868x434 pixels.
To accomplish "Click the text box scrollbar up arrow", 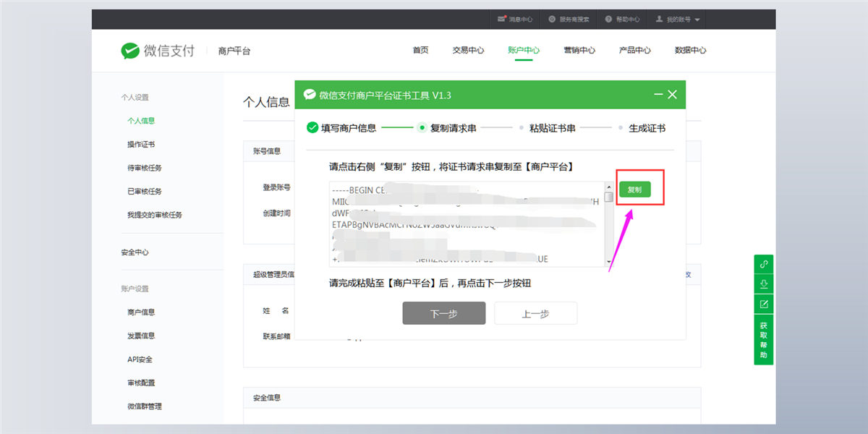I will [609, 187].
